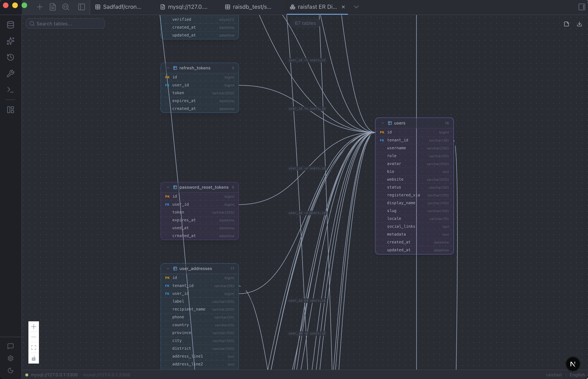588x379 pixels.
Task: Toggle the left sidebar panel icon
Action: tap(81, 7)
